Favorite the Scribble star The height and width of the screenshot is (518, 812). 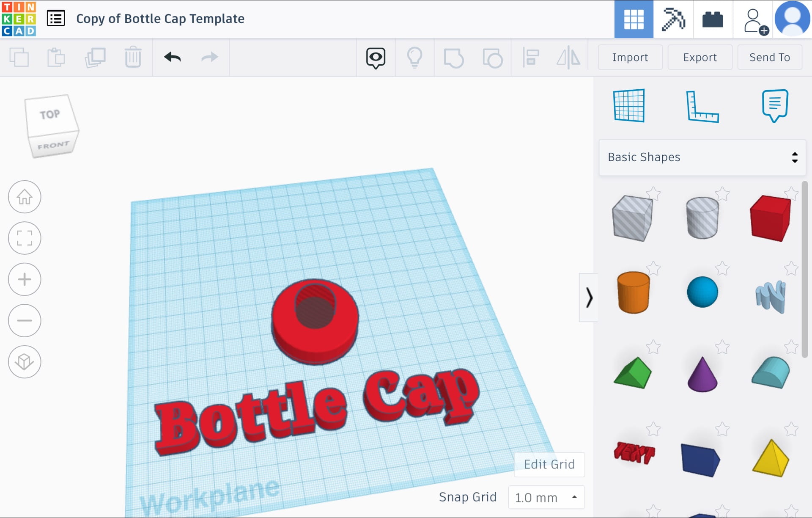[x=791, y=268]
